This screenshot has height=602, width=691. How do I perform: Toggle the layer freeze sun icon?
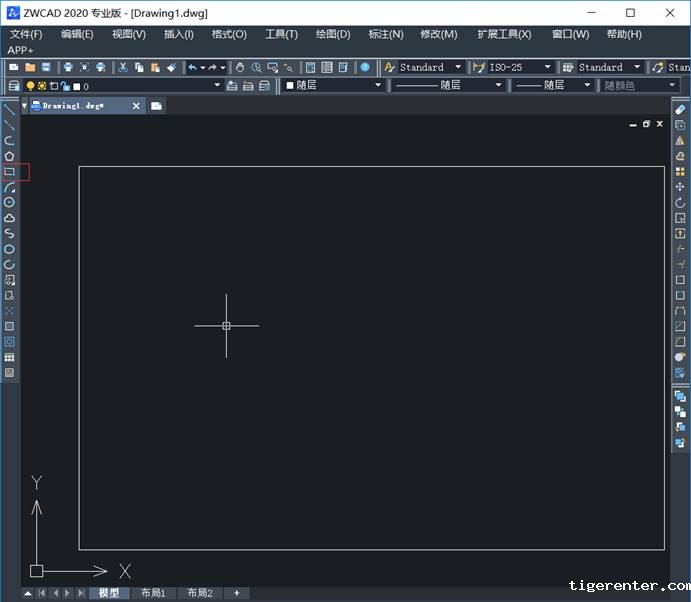pyautogui.click(x=42, y=86)
